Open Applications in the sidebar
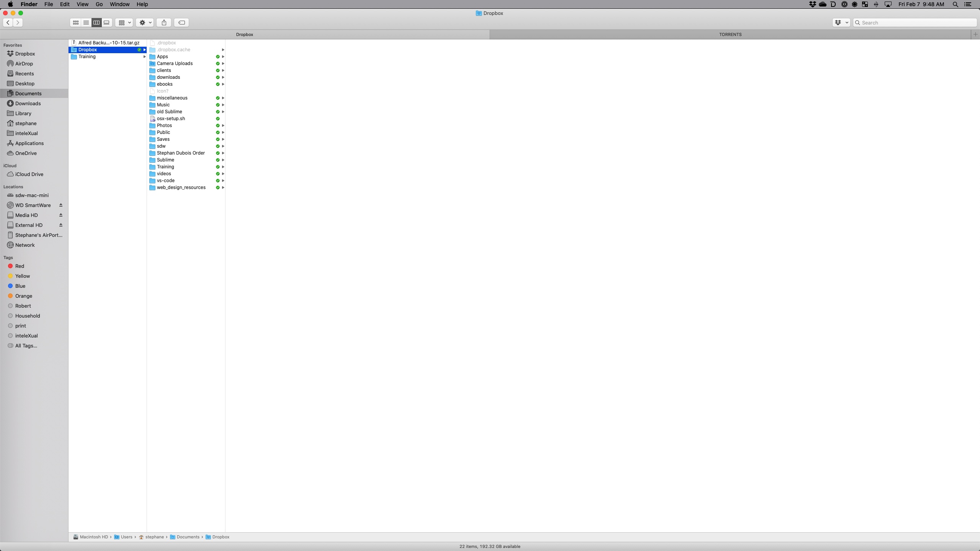This screenshot has width=980, height=551. (x=29, y=143)
